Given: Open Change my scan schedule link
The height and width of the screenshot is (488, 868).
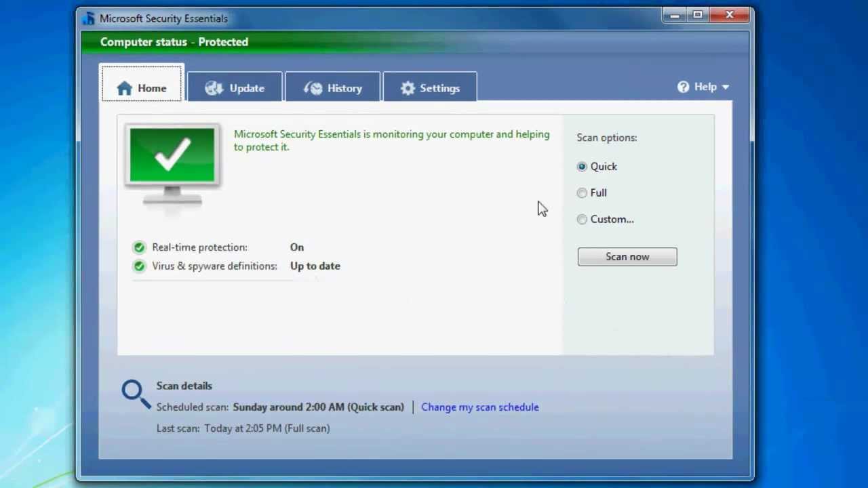Looking at the screenshot, I should point(480,407).
